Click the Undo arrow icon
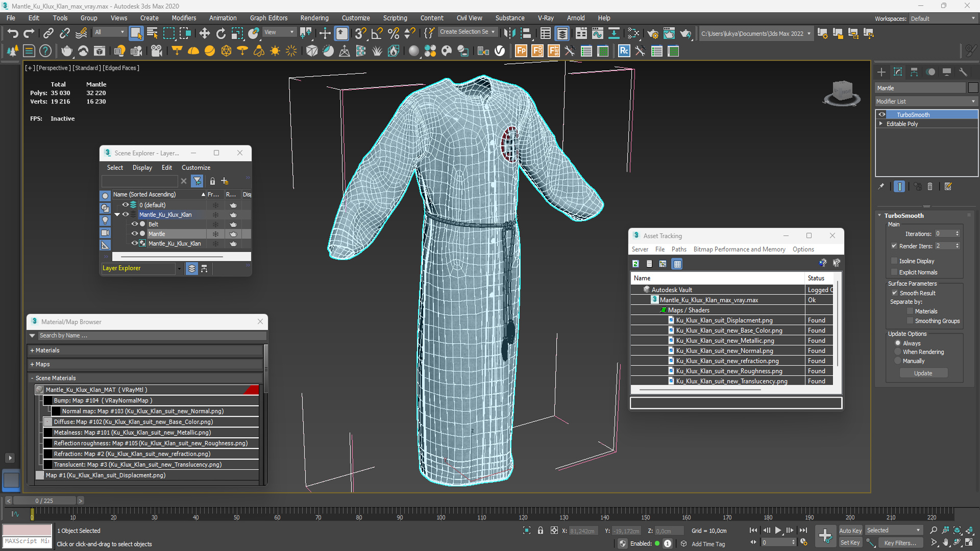The height and width of the screenshot is (551, 980). point(13,34)
